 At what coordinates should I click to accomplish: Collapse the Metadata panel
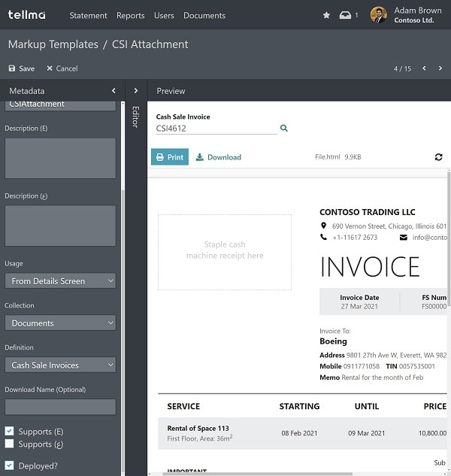(114, 90)
